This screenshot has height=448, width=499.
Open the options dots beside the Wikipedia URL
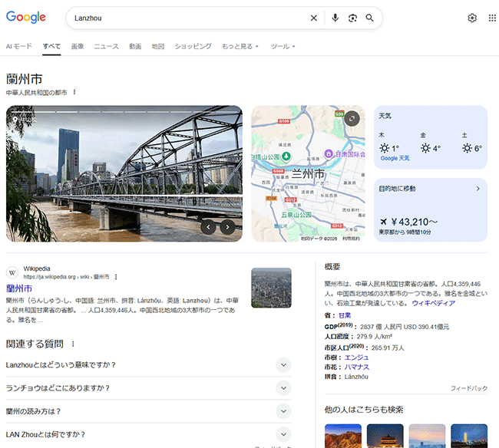pyautogui.click(x=116, y=277)
